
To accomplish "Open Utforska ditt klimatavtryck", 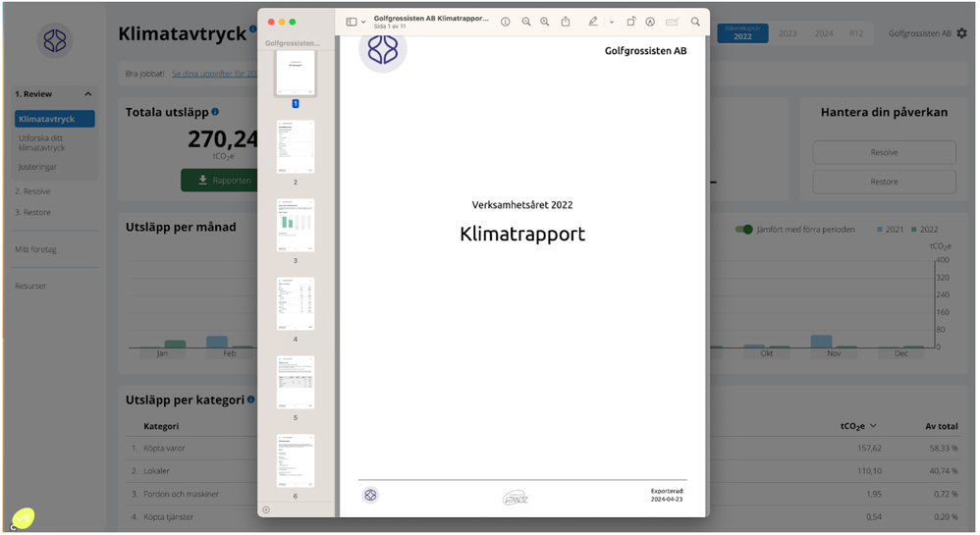I will pyautogui.click(x=42, y=143).
